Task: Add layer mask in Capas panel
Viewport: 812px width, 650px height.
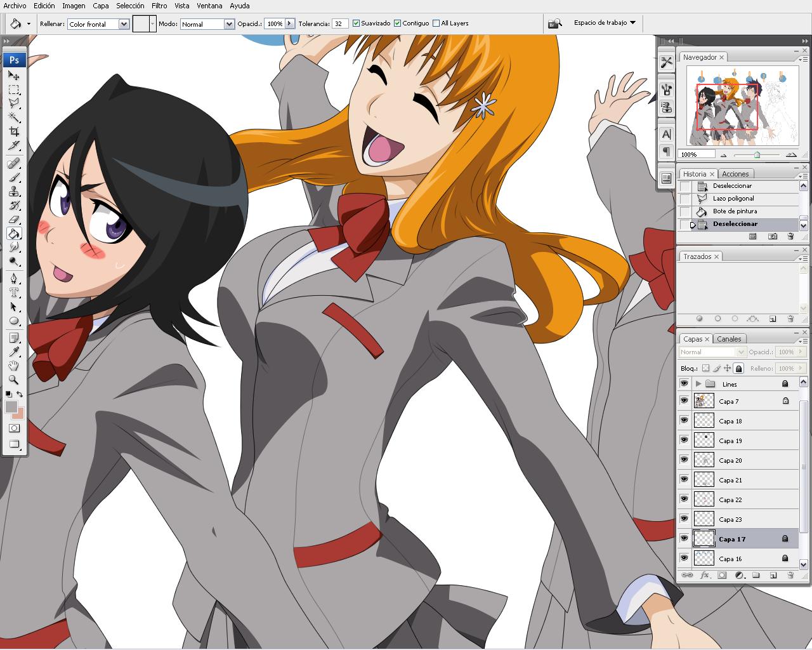Action: [x=722, y=576]
